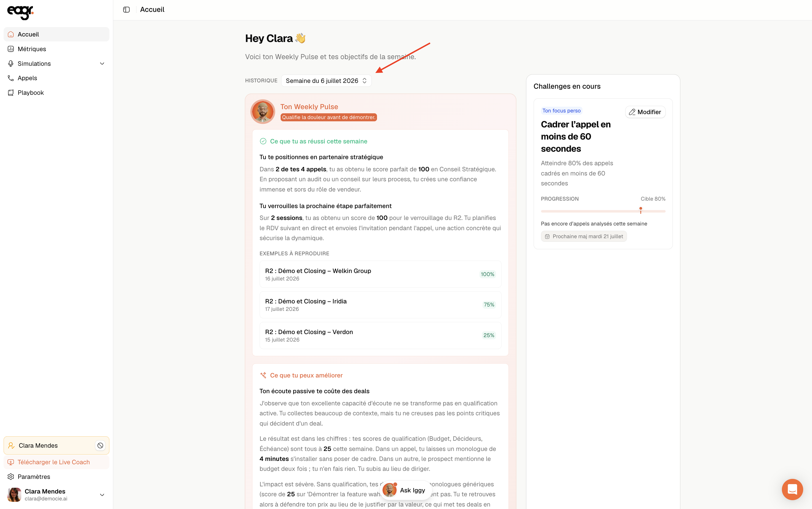Click the progression bar target marker
The width and height of the screenshot is (812, 509).
pos(640,210)
